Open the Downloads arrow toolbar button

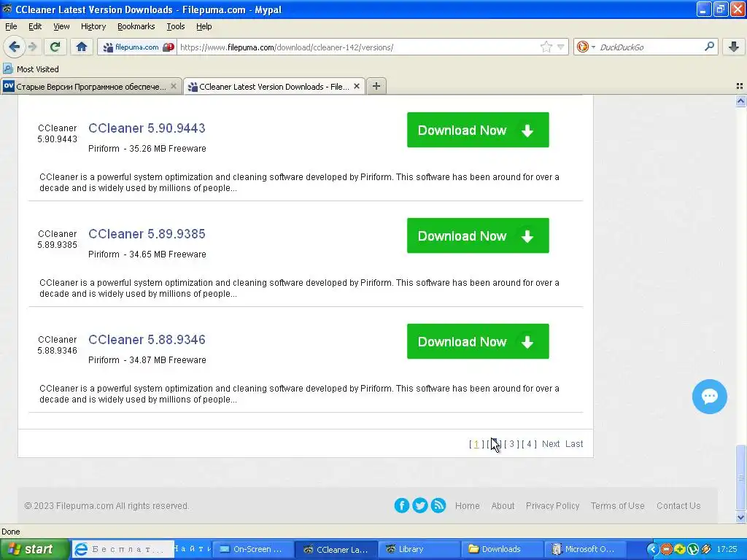pos(734,47)
